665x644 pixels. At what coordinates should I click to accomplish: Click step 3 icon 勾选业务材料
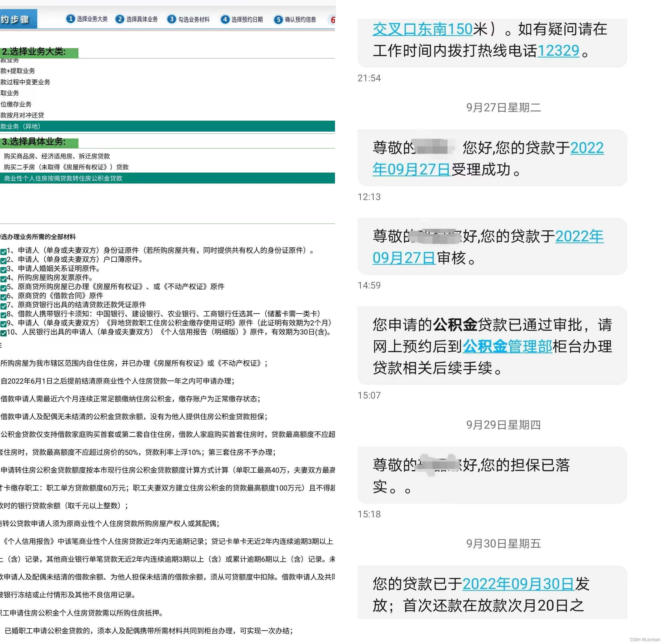[x=171, y=19]
